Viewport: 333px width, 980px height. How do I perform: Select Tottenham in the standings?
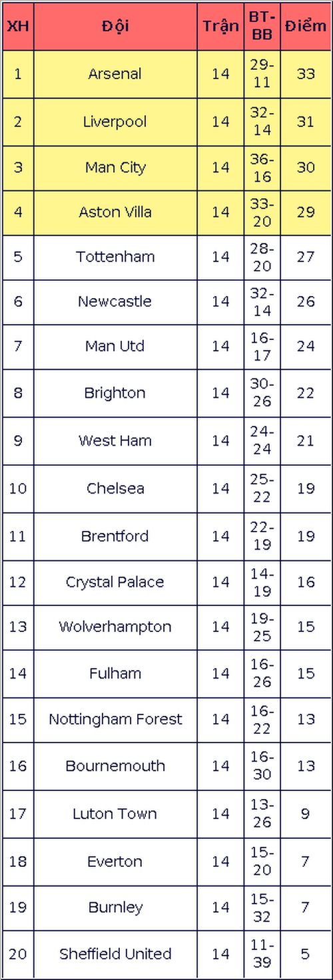pos(115,257)
